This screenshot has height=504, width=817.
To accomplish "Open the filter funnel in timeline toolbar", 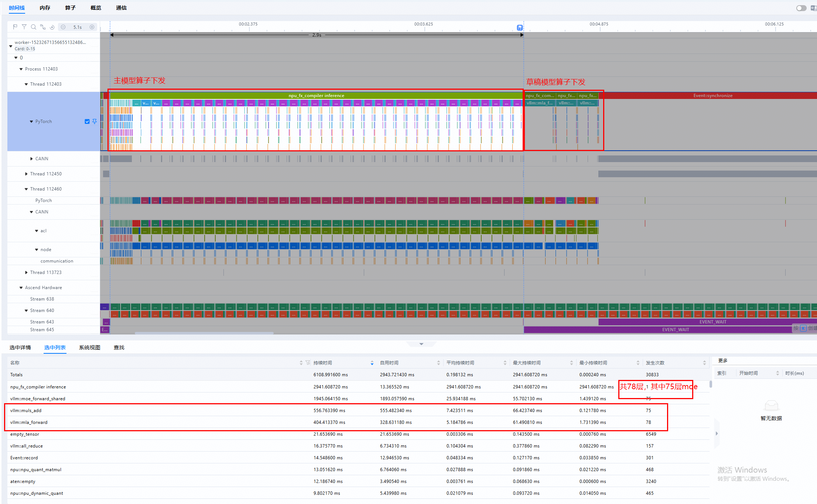I will [x=24, y=27].
